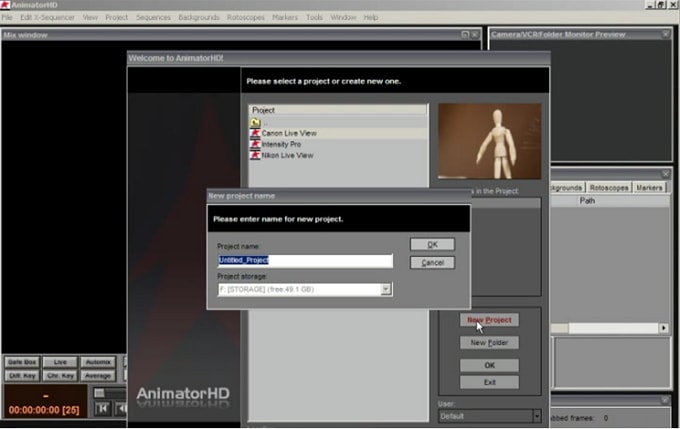Click the playback position slider in Mix window
This screenshot has width=680, height=429.
[100, 393]
